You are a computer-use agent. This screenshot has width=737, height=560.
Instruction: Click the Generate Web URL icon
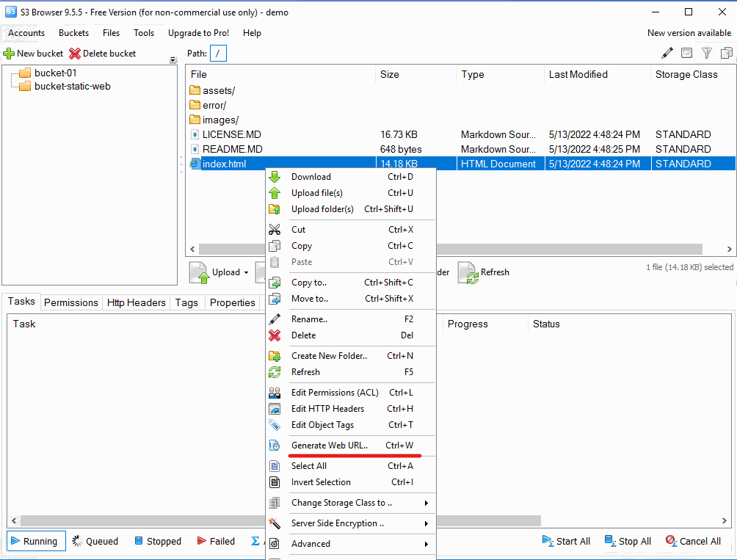coord(275,446)
